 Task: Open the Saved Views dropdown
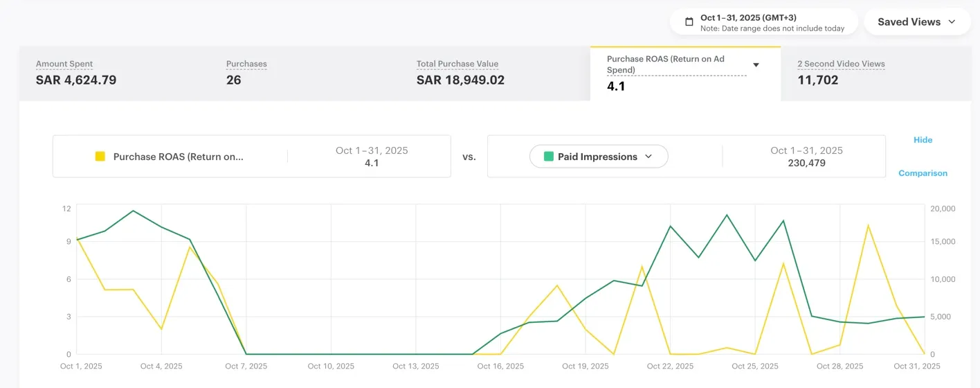pyautogui.click(x=917, y=22)
